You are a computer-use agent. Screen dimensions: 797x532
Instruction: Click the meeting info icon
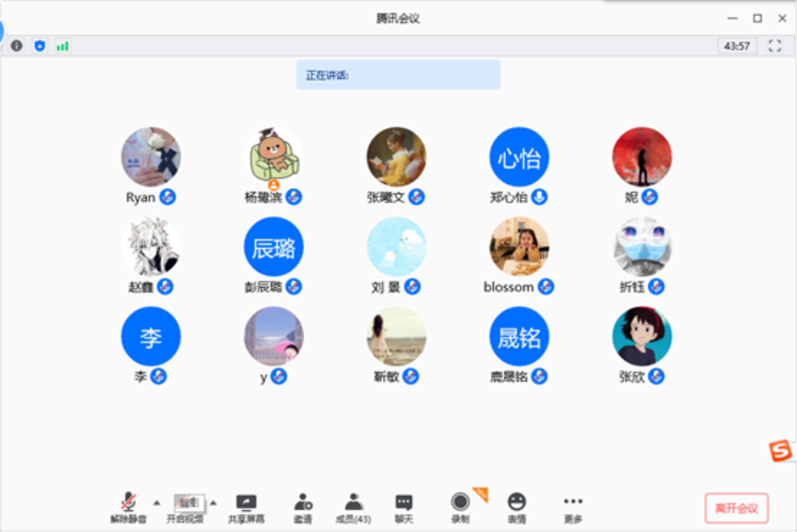coord(17,46)
